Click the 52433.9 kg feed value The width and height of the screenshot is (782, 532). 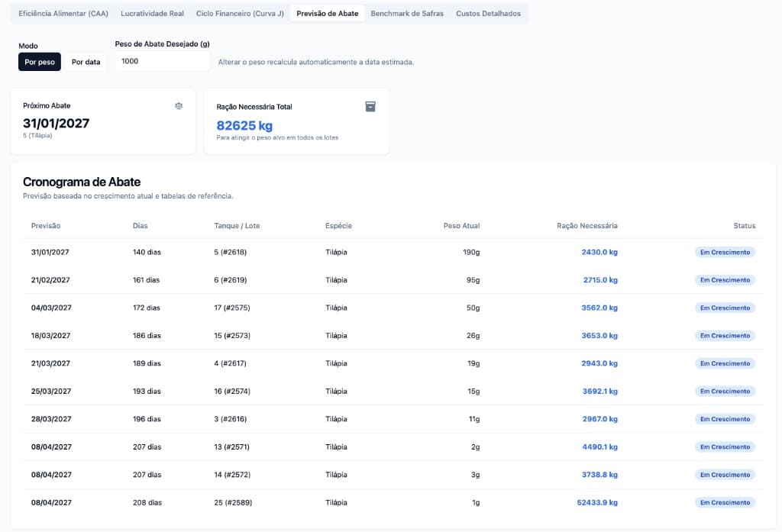point(597,502)
